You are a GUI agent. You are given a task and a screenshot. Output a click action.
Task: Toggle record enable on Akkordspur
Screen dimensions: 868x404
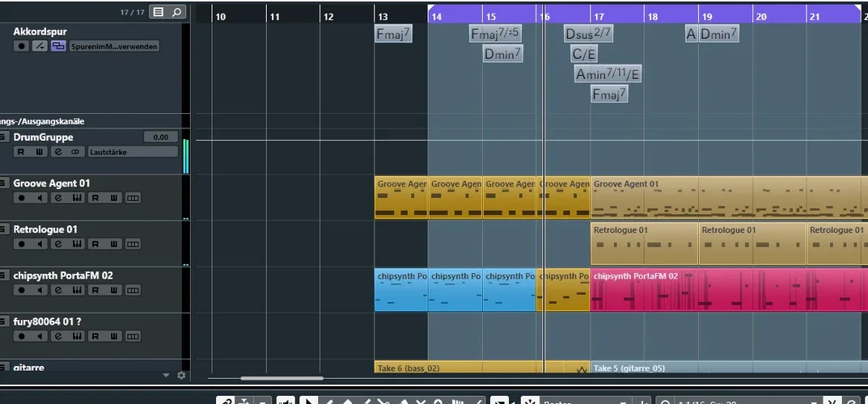click(x=20, y=47)
